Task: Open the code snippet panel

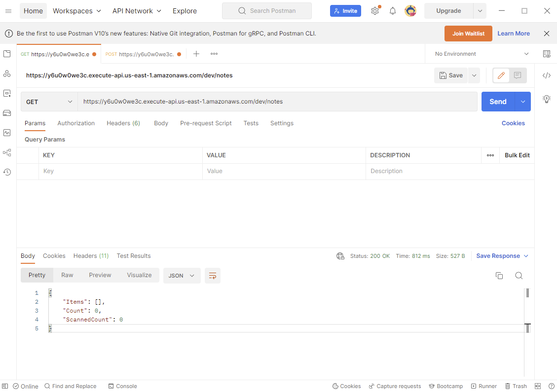Action: pos(547,75)
